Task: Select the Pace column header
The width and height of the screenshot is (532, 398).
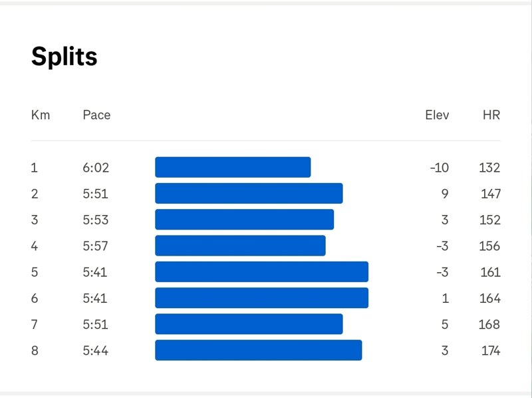Action: (96, 115)
